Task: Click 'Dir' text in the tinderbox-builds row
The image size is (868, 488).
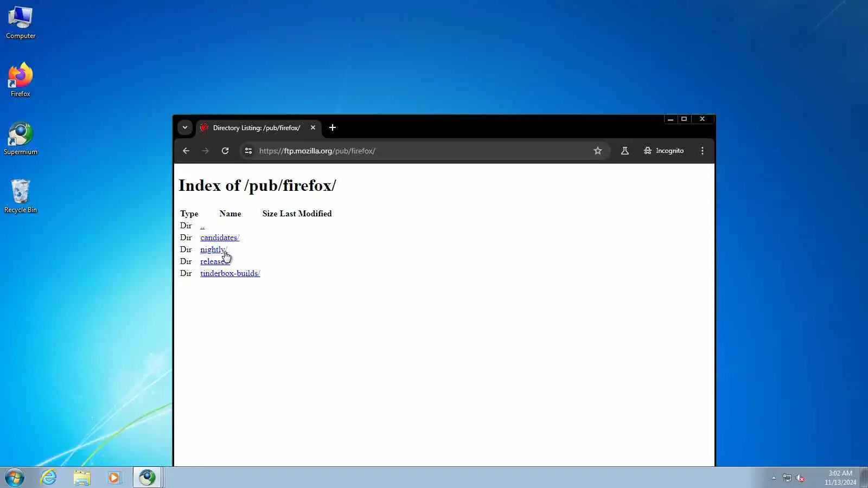Action: [186, 273]
